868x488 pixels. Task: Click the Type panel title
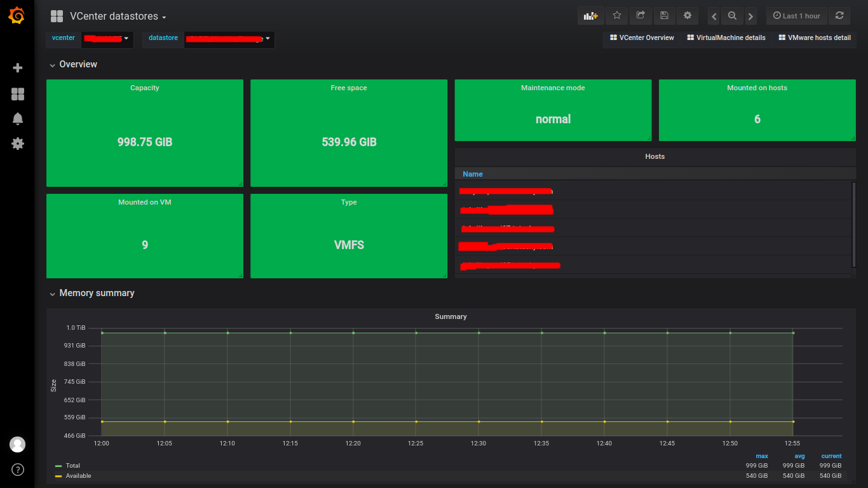(349, 202)
